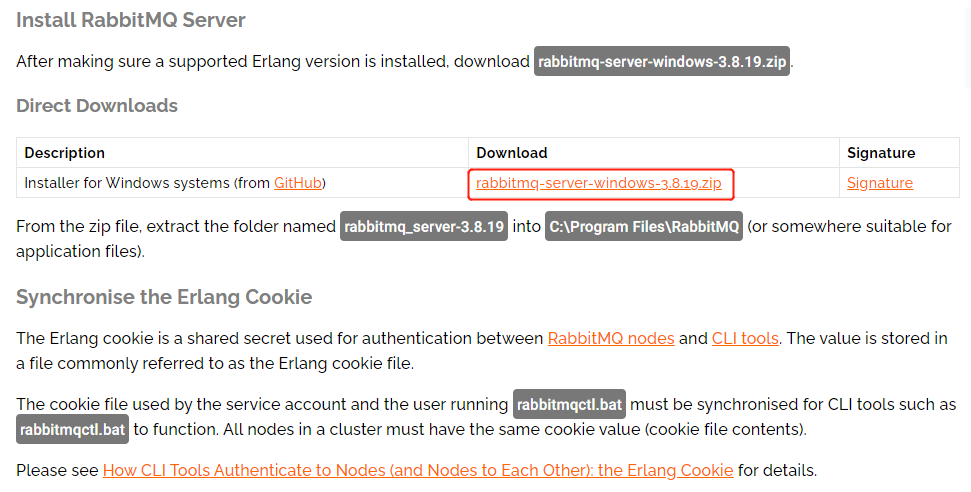Open the orange Signature link in the table row

tap(879, 183)
